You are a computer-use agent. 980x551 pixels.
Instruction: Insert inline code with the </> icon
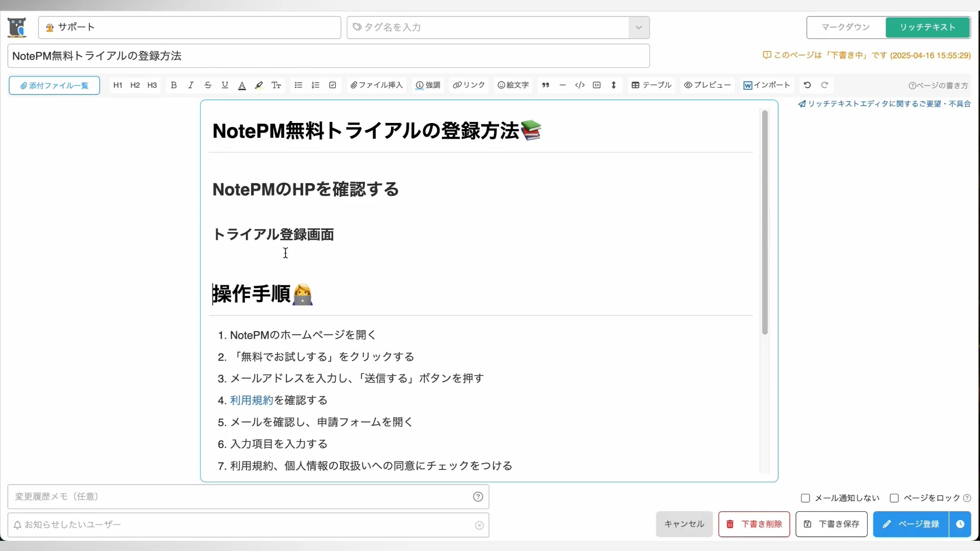coord(580,85)
